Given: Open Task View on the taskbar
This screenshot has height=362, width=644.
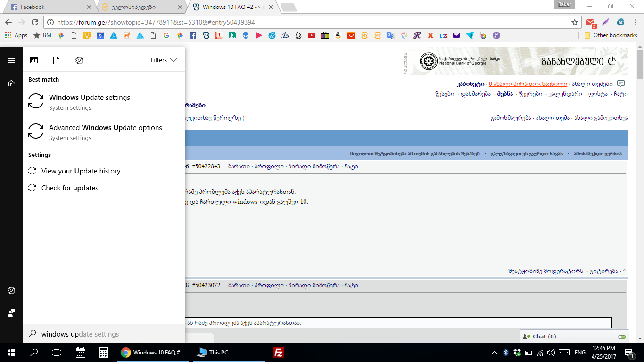Looking at the screenshot, I should [x=57, y=353].
